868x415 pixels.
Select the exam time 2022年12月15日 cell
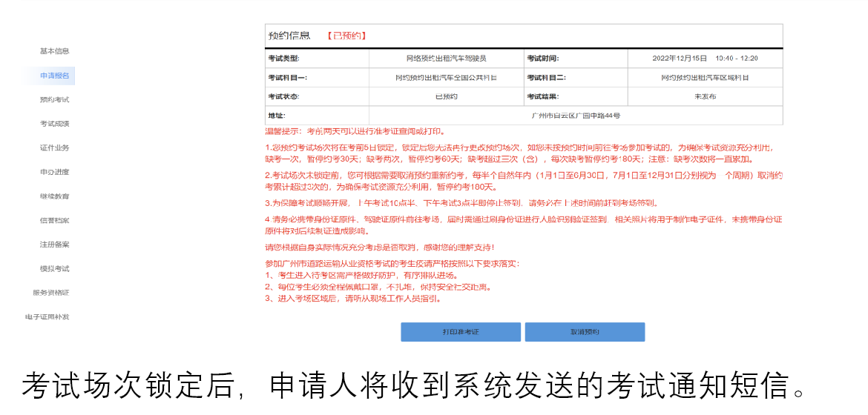(704, 58)
